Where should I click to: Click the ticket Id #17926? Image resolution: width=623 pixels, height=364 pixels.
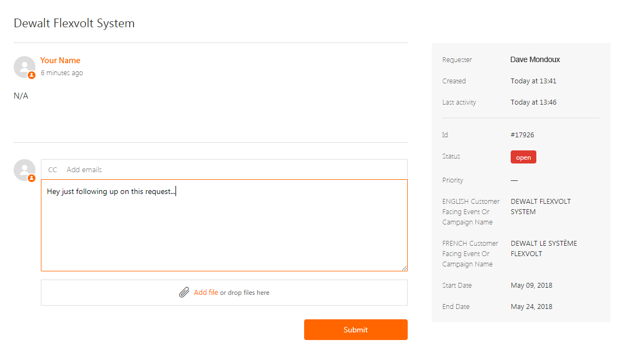pos(522,135)
